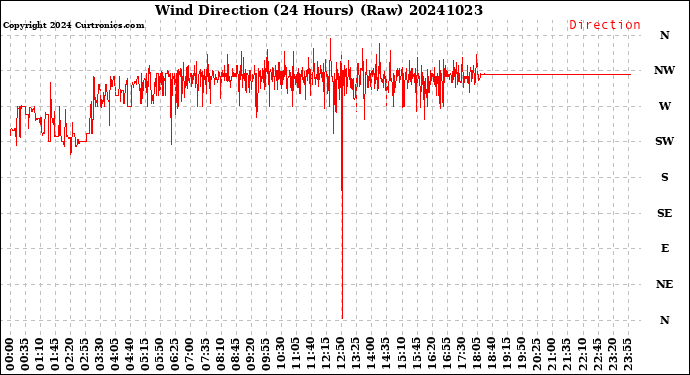The width and height of the screenshot is (690, 375).
Task: Click the "NW" axis label
Action: (x=664, y=70)
